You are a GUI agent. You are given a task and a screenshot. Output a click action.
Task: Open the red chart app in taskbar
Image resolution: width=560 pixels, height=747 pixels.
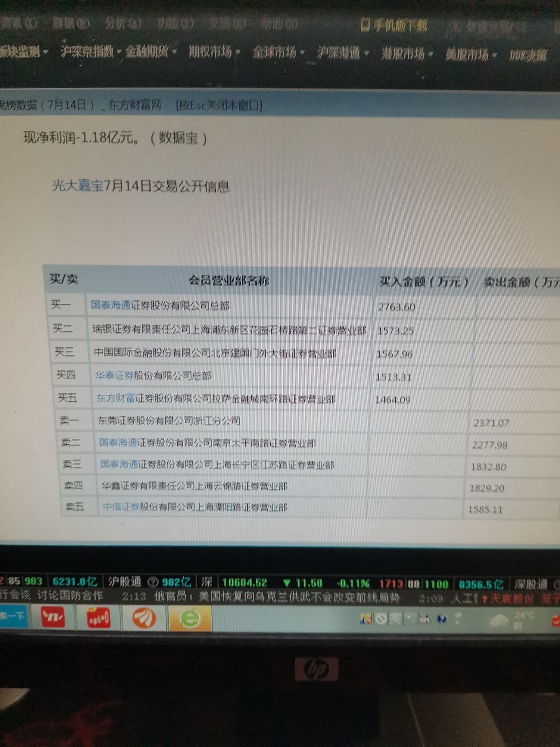(98, 619)
